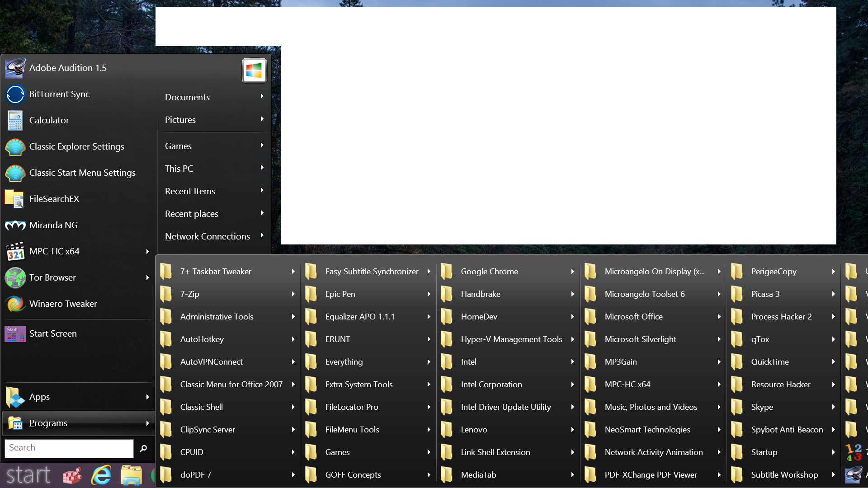Expand the Apps submenu arrow

[x=147, y=397]
